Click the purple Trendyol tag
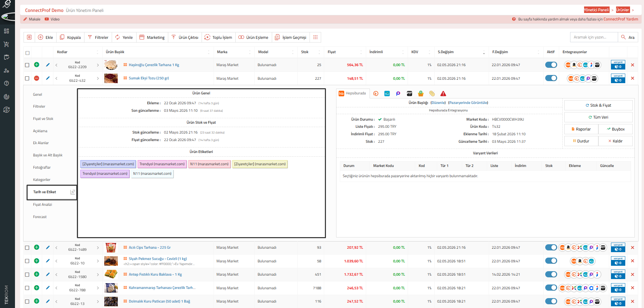 tap(105, 174)
